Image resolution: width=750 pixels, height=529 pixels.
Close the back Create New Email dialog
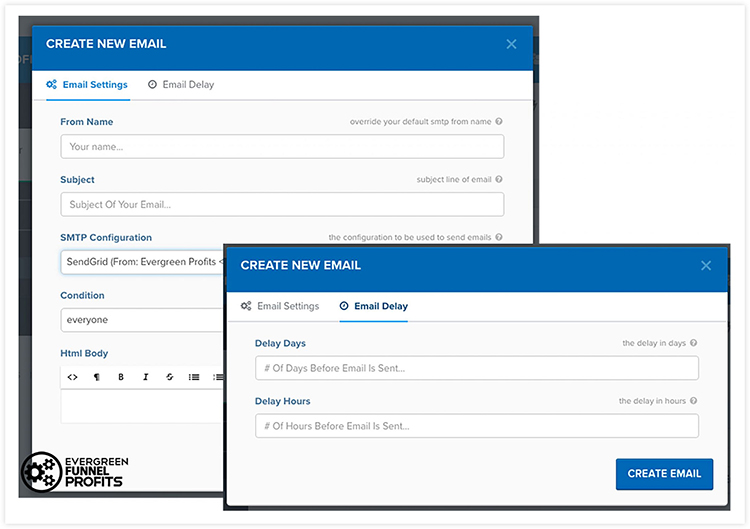(511, 44)
